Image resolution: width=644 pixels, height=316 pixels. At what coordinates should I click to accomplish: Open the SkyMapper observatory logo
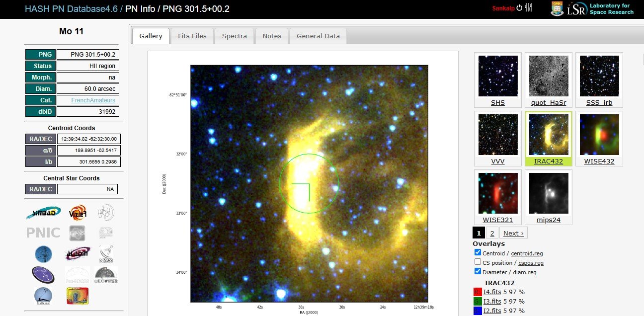[43, 296]
